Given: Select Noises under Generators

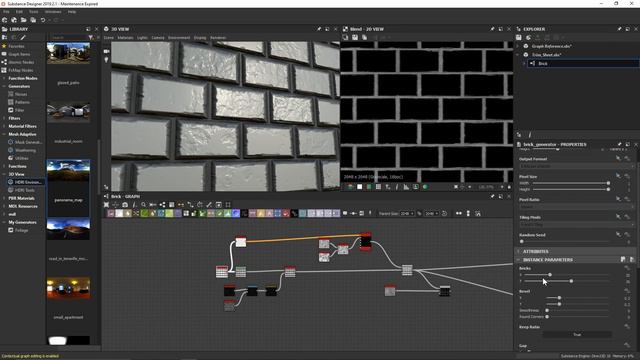Looking at the screenshot, I should 21,94.
